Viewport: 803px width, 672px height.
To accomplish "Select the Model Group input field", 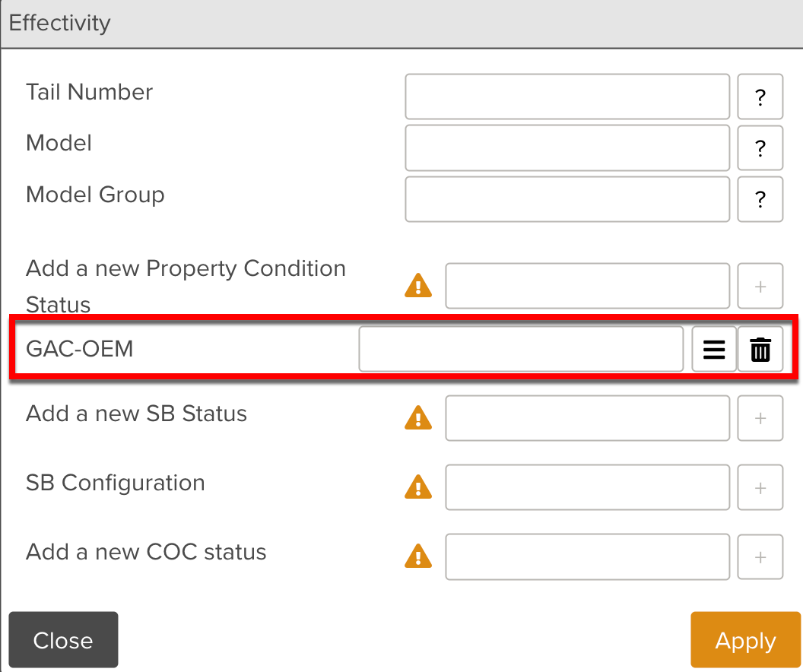I will coord(567,198).
